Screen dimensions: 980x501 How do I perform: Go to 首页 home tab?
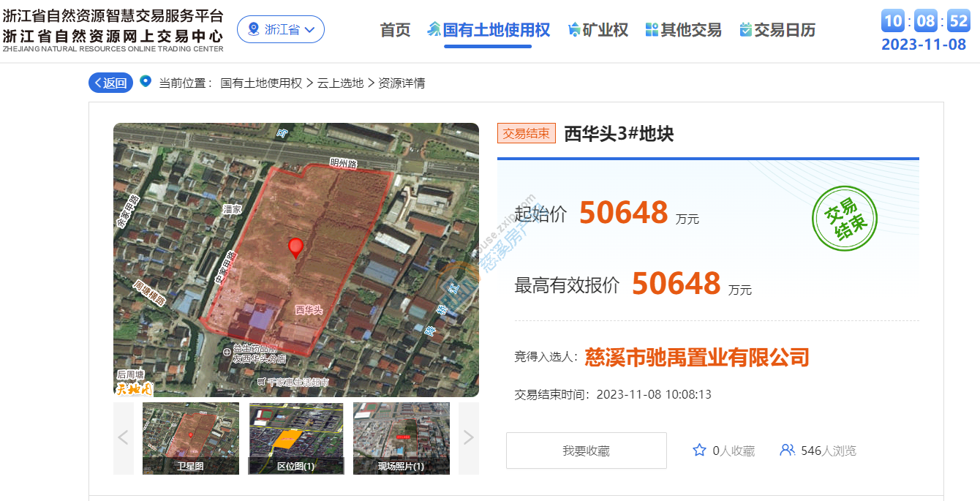(395, 30)
